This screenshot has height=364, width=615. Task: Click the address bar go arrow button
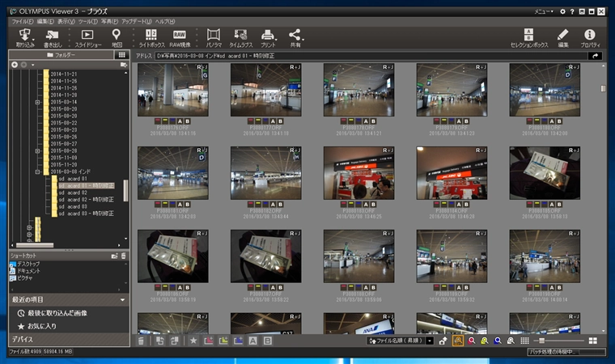(595, 56)
